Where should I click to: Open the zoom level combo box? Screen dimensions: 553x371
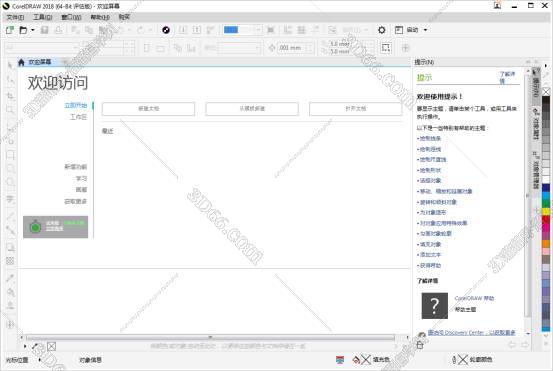(243, 30)
